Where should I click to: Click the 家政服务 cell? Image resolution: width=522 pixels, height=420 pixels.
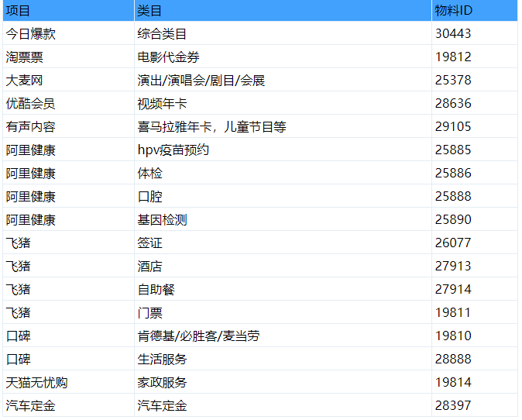coord(283,382)
